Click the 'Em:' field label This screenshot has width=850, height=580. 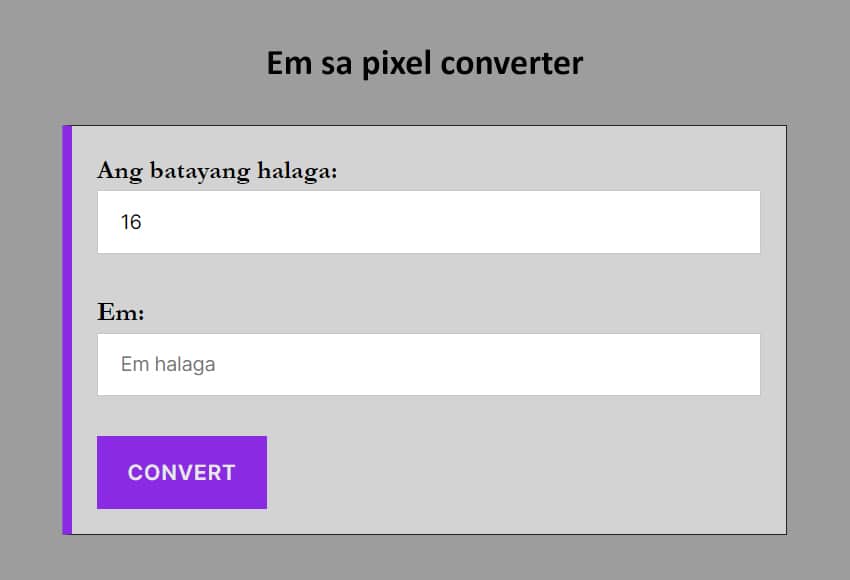click(121, 313)
